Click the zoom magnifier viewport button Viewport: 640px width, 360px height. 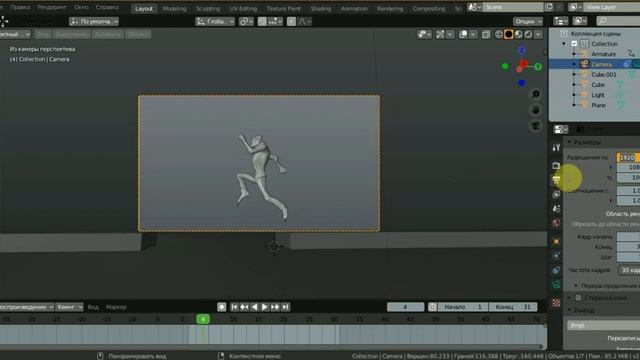coord(536,94)
